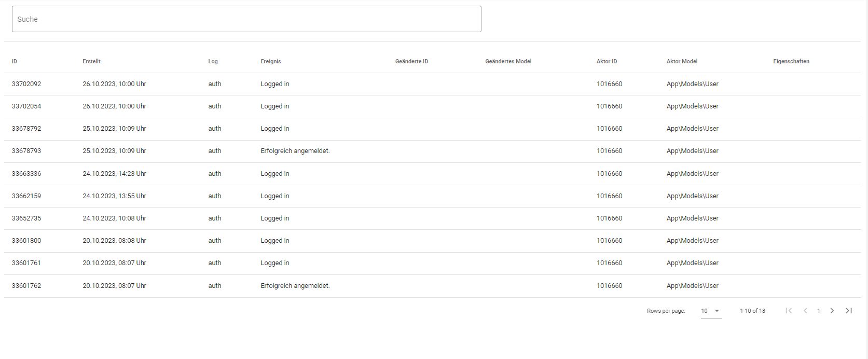Sort by the Ereignis column header
868x359 pixels.
pos(271,61)
